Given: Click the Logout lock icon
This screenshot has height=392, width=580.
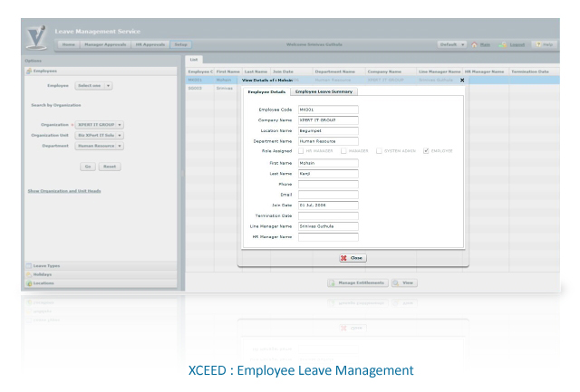Looking at the screenshot, I should click(503, 44).
